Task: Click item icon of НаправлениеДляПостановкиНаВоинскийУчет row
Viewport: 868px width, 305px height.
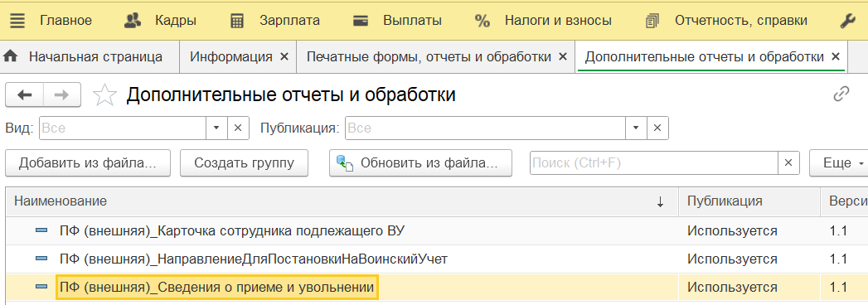Action: tap(41, 259)
